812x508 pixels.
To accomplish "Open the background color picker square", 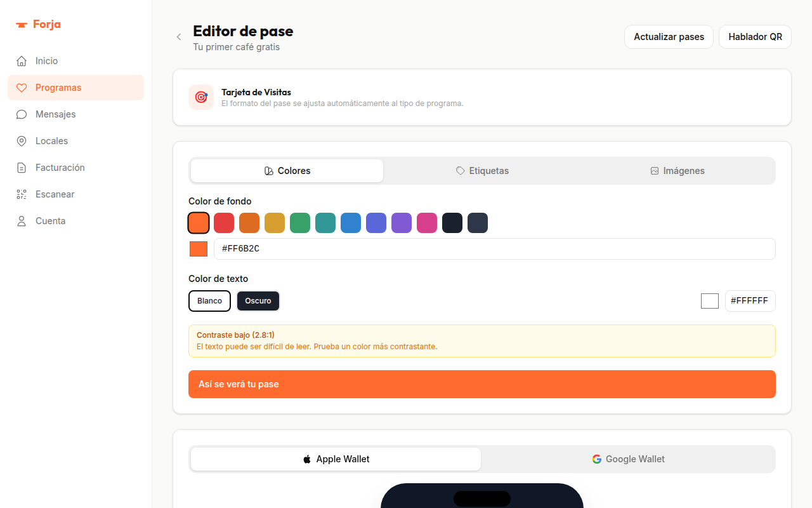I will [199, 249].
